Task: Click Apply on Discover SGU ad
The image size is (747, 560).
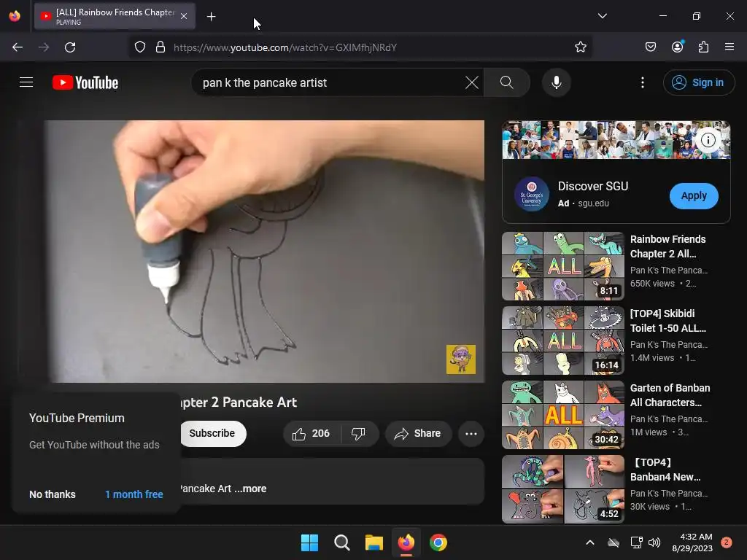Action: [694, 195]
